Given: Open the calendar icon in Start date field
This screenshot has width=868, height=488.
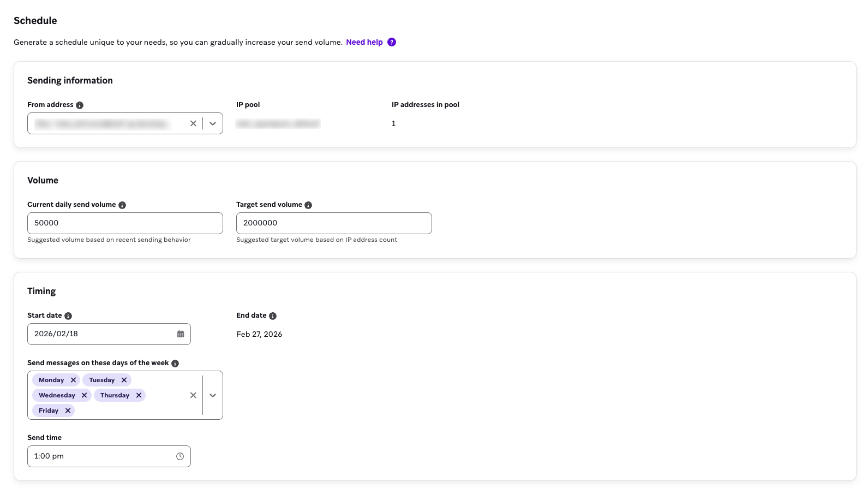Looking at the screenshot, I should point(180,334).
